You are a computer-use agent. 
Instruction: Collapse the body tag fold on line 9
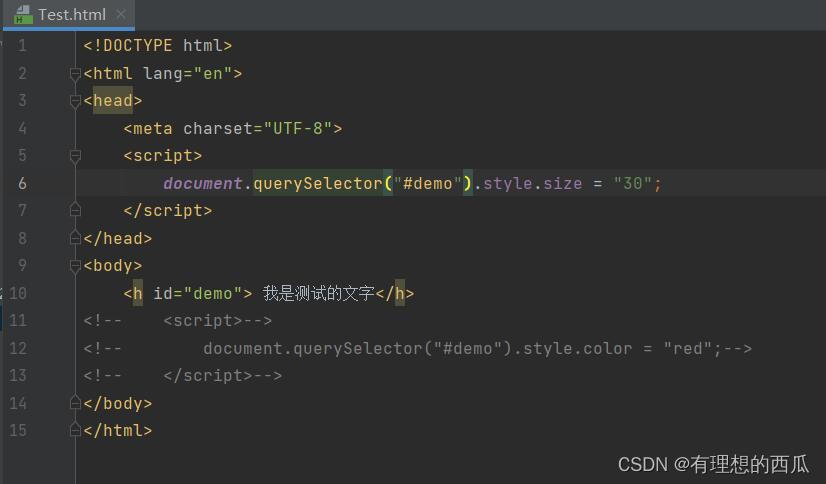coord(75,266)
